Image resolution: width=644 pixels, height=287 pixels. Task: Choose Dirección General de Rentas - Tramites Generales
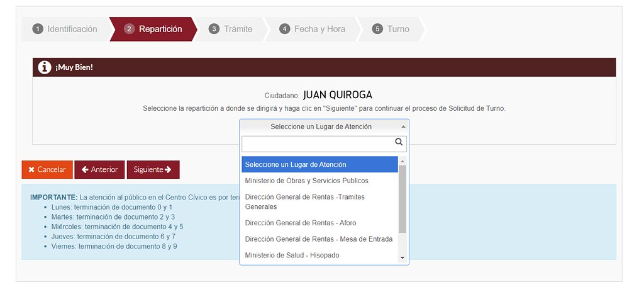304,201
